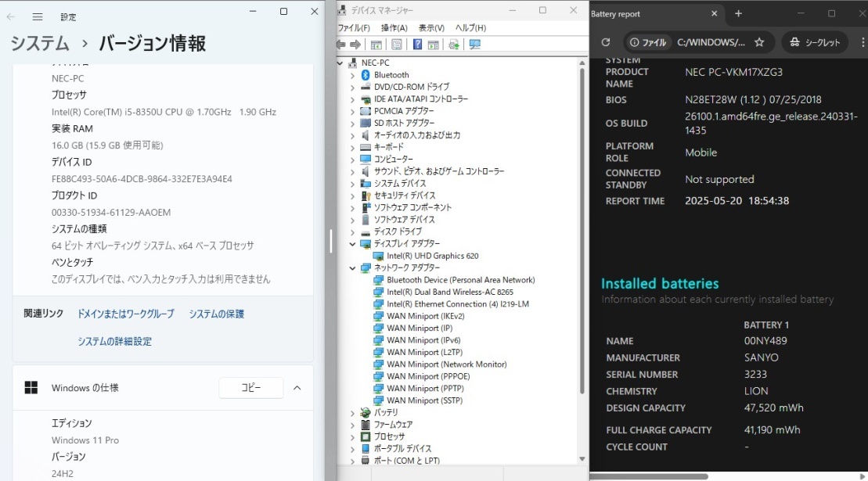Viewport: 868px width, 481px height.
Task: Select WAN Miniport (Network Monitor)
Action: tap(447, 364)
